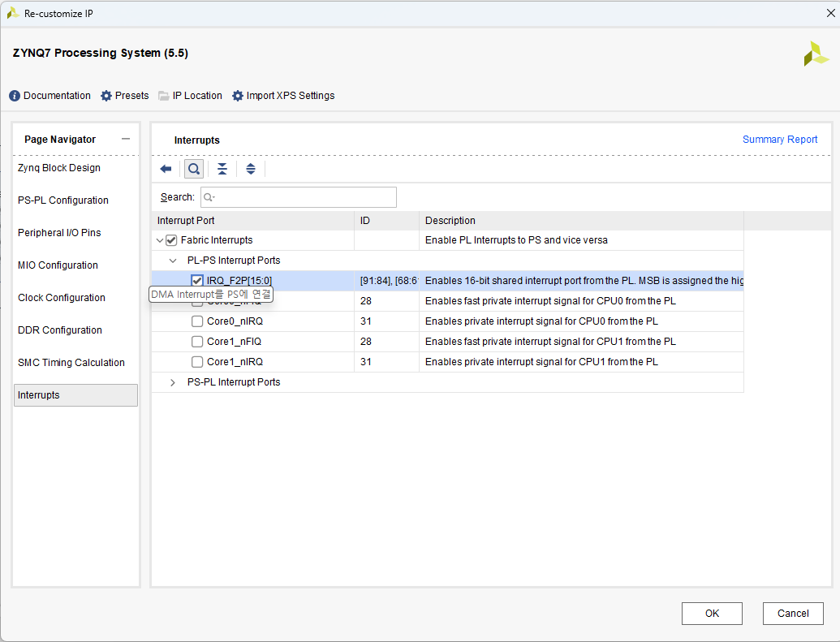Open the Summary Report link
840x642 pixels.
click(780, 140)
